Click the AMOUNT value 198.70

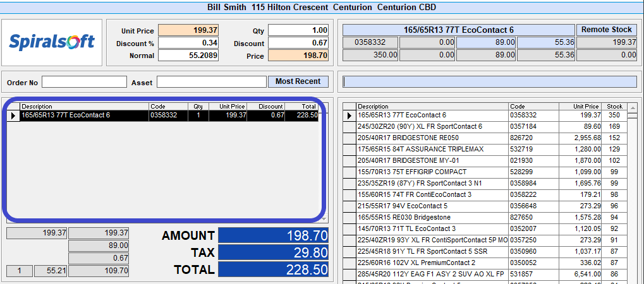coord(274,235)
